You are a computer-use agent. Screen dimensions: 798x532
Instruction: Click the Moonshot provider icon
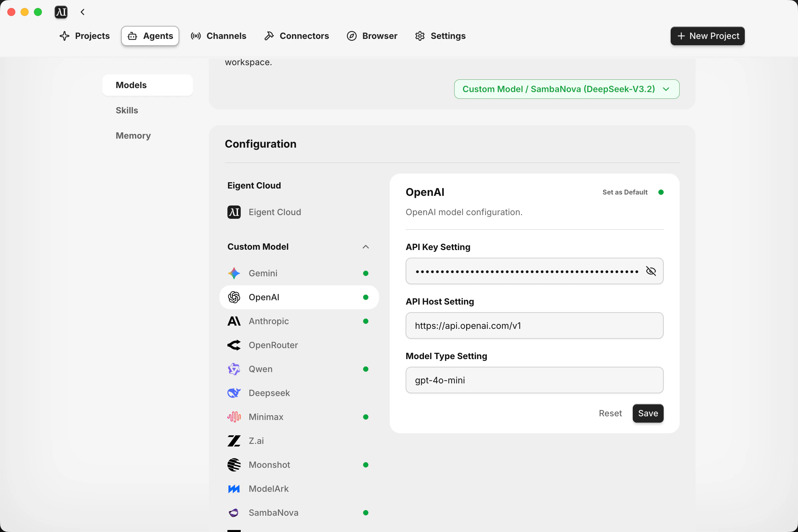point(234,465)
